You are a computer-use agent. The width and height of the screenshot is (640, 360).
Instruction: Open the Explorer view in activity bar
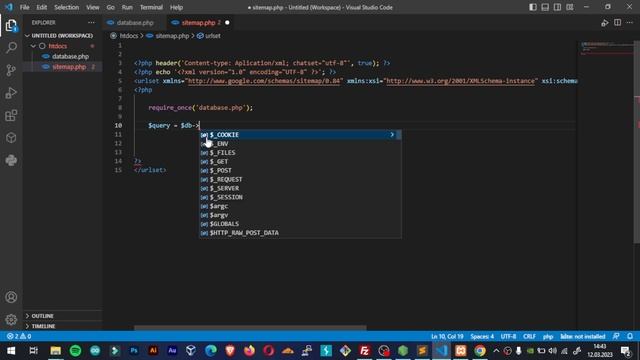tap(11, 25)
